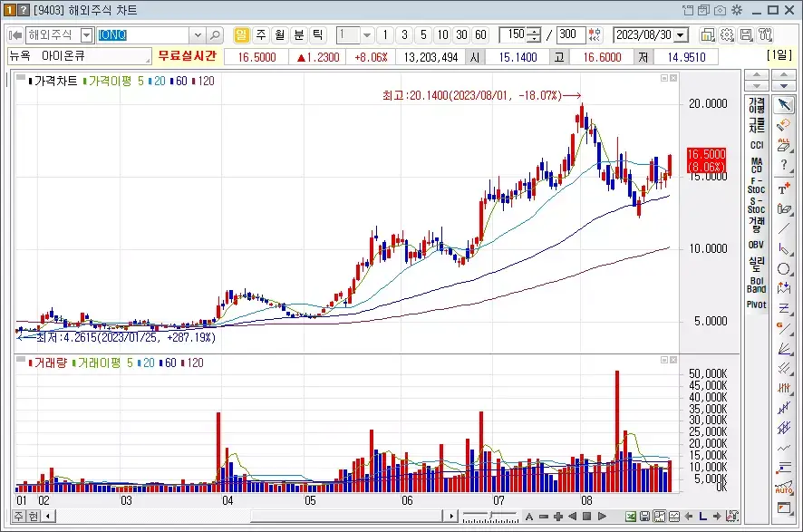
Task: Toggle the 주 button at bottom left
Action: pos(18,516)
